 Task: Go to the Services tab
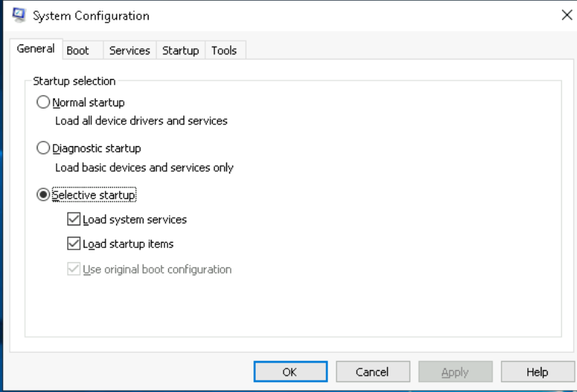130,51
